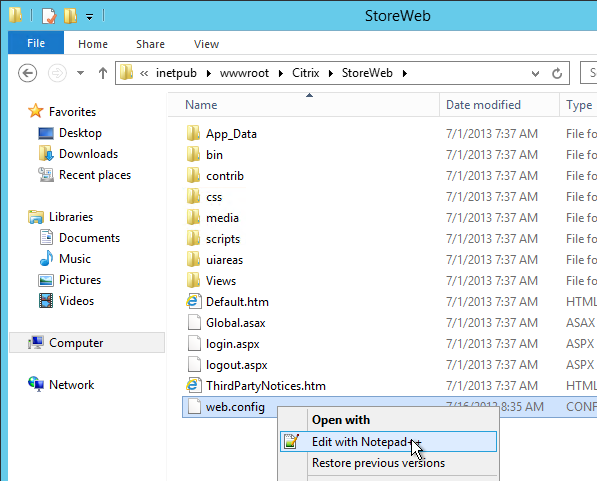Click in the search box
This screenshot has height=481, width=597.
588,73
